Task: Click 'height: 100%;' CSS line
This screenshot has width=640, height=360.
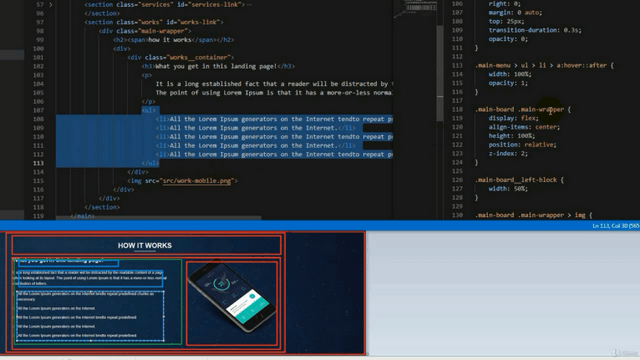Action: pos(511,136)
